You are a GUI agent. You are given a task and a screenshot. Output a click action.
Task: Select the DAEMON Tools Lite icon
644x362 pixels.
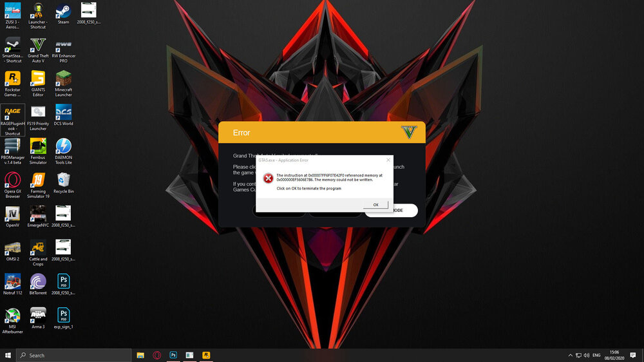coord(63,151)
